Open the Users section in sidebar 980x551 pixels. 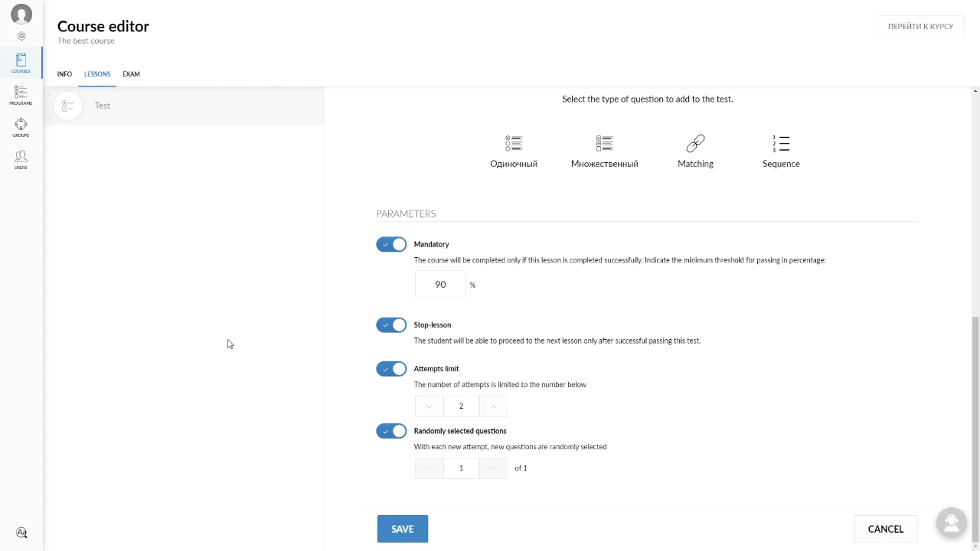(21, 159)
